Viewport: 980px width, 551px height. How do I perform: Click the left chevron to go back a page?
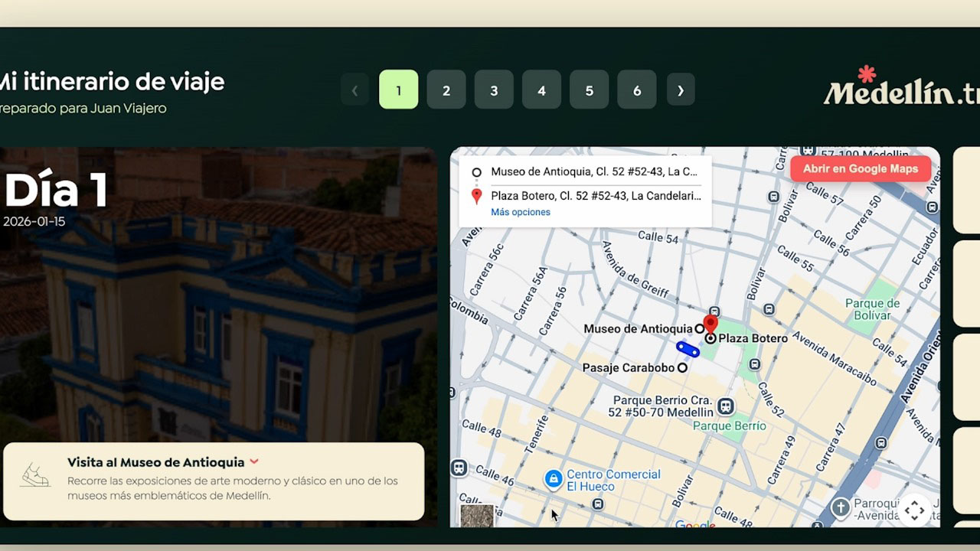coord(354,90)
